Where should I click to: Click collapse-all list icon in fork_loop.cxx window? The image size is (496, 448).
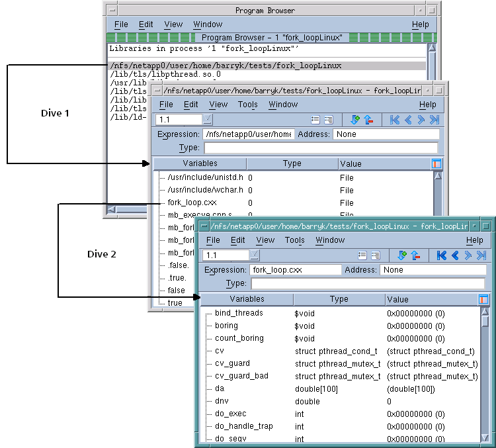tap(362, 255)
